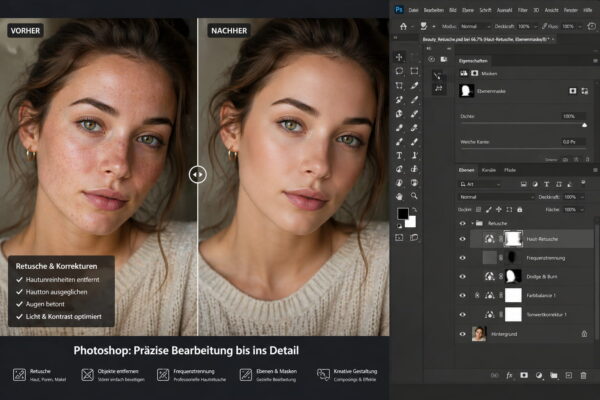Image resolution: width=600 pixels, height=400 pixels.
Task: Create a new layer icon
Action: (x=569, y=376)
